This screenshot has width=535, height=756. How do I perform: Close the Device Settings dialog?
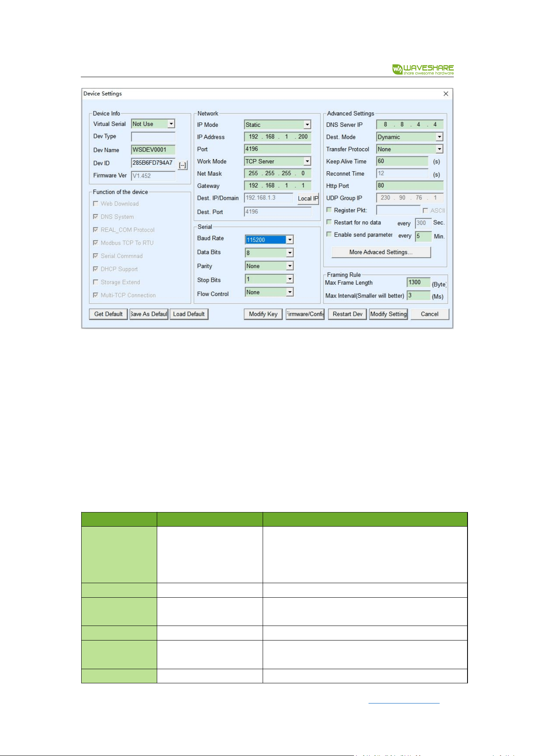click(x=446, y=94)
